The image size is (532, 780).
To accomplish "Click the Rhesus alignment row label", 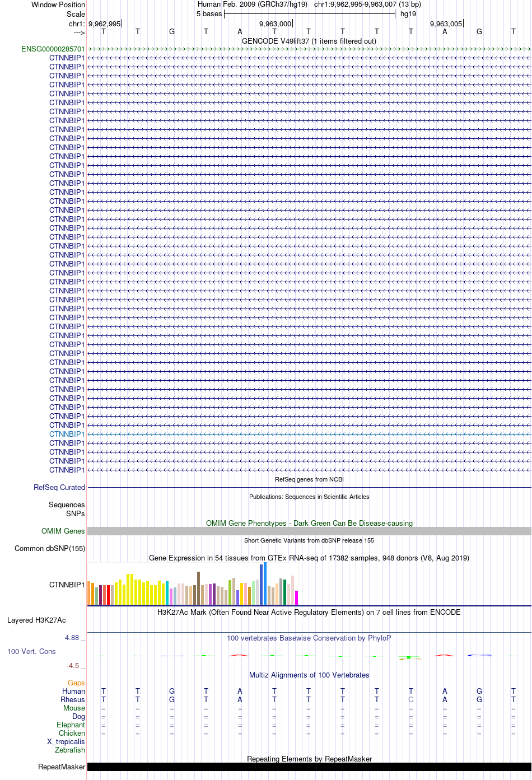I will 73,699.
